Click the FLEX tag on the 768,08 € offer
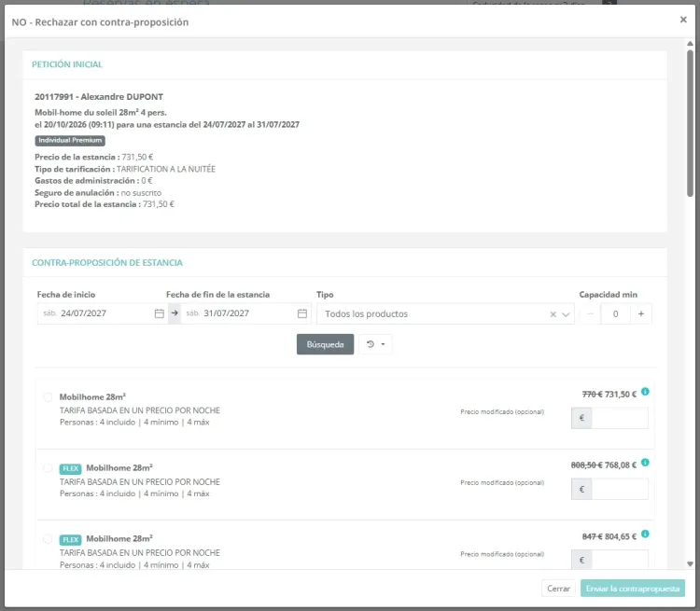The width and height of the screenshot is (700, 611). (70, 468)
